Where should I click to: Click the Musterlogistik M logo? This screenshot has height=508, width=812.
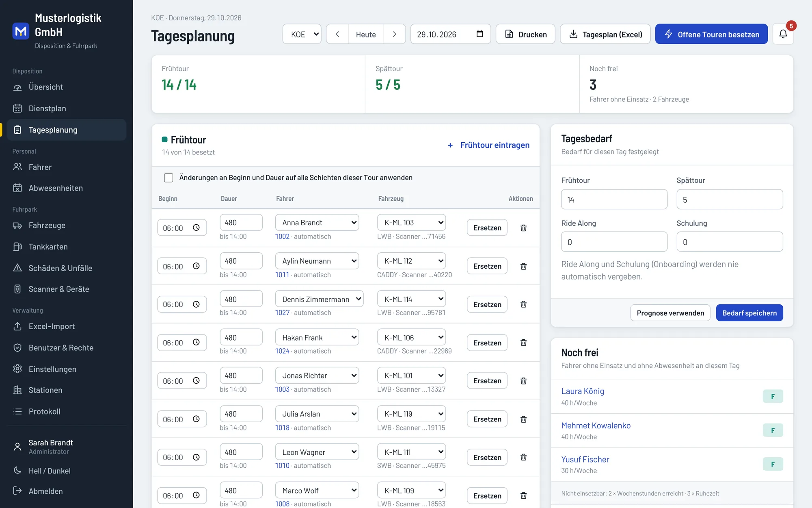coord(21,31)
